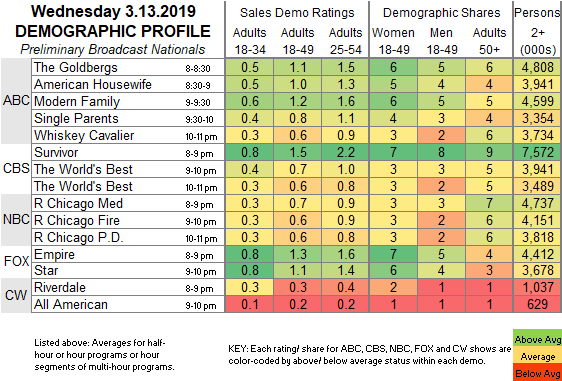Click the NBC network label
Viewport: 562px width, 381px height.
[x=16, y=220]
